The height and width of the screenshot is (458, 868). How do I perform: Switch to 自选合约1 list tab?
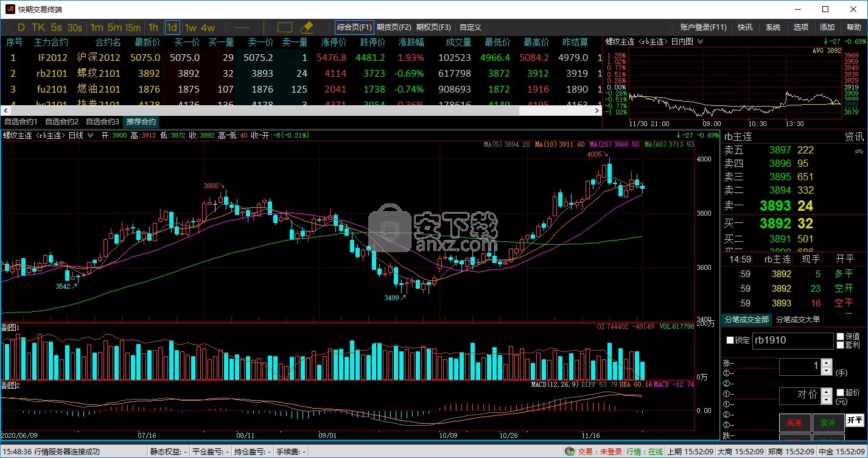click(x=21, y=122)
